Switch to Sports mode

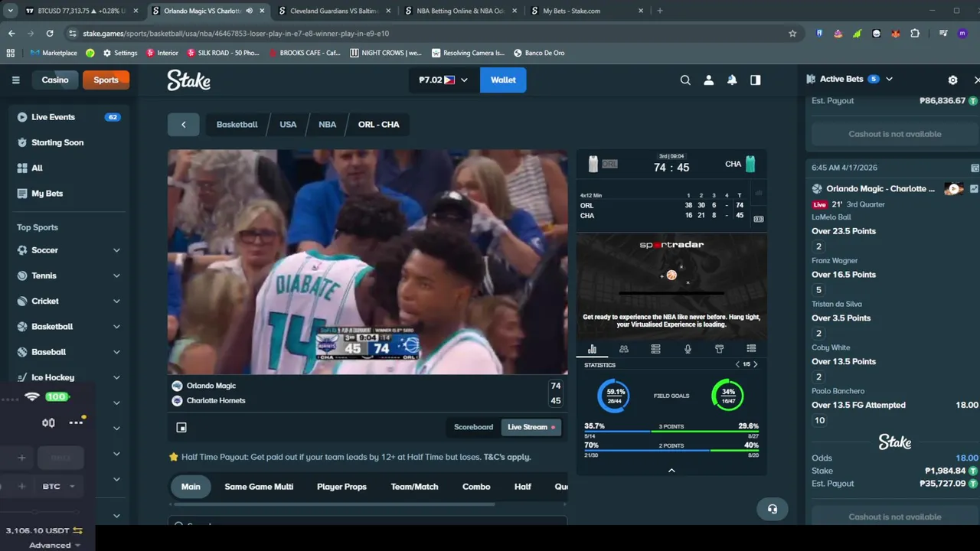click(106, 80)
